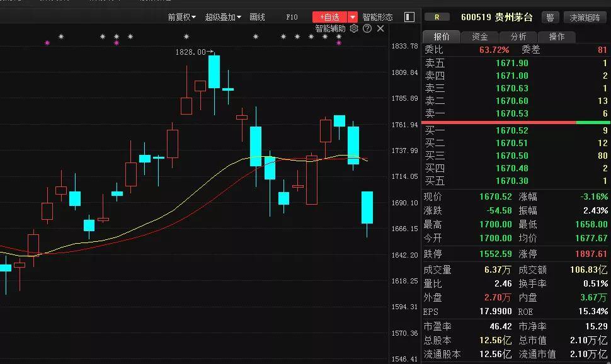Select the 画线 drawing tool

(257, 17)
